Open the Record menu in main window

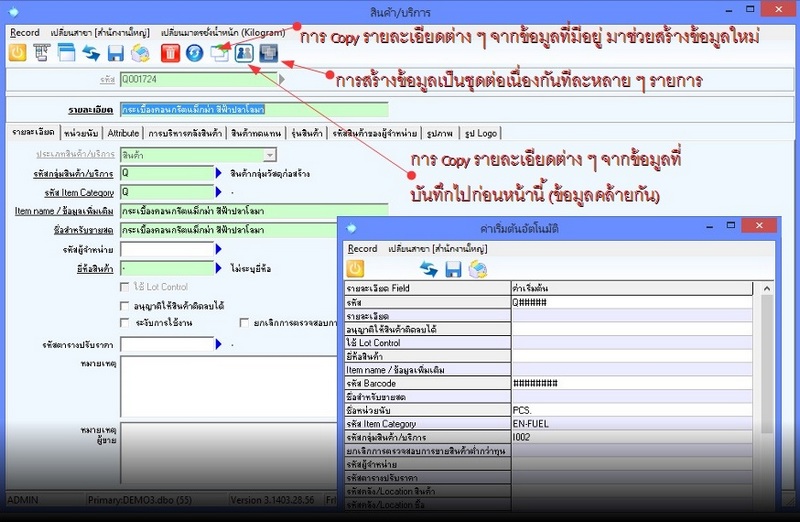25,32
